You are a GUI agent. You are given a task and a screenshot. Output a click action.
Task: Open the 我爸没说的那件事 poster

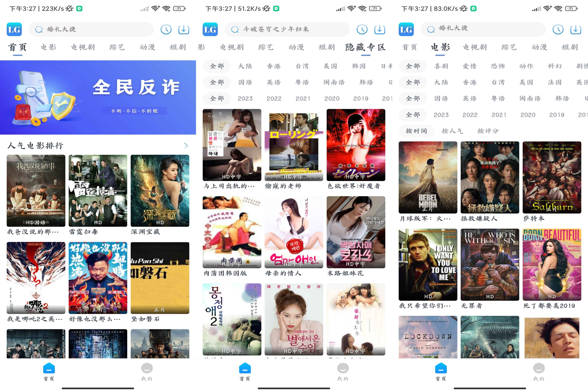pyautogui.click(x=36, y=191)
